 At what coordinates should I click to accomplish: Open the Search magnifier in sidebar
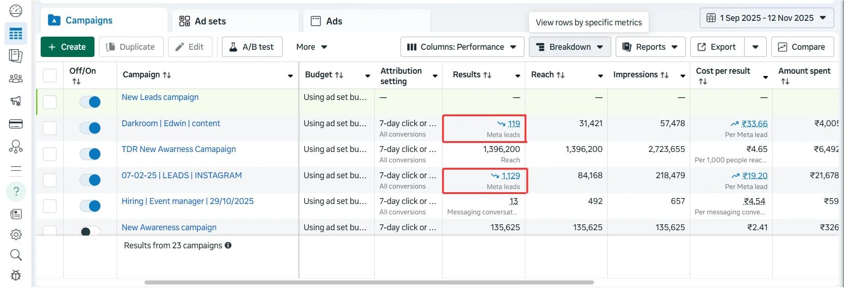[16, 255]
